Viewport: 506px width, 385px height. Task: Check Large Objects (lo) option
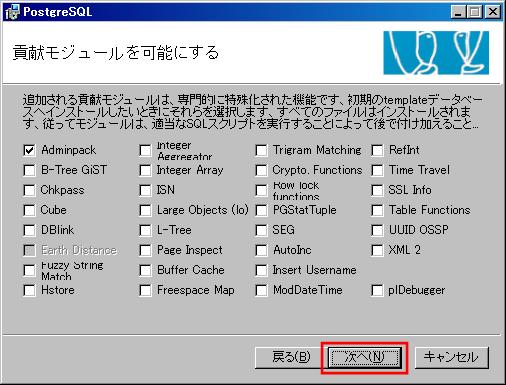tap(145, 210)
